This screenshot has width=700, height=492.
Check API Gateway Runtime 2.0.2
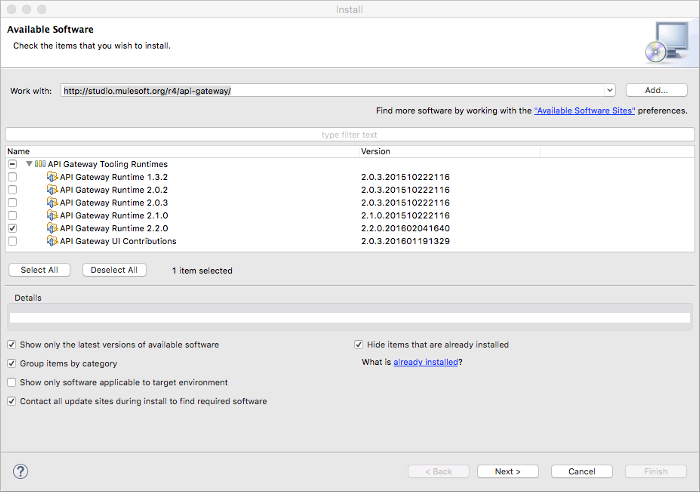12,190
